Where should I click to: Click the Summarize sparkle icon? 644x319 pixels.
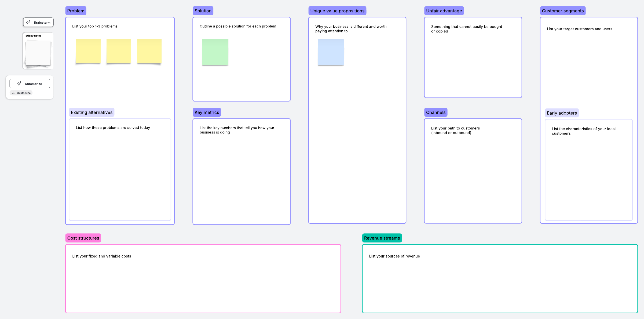pos(19,84)
